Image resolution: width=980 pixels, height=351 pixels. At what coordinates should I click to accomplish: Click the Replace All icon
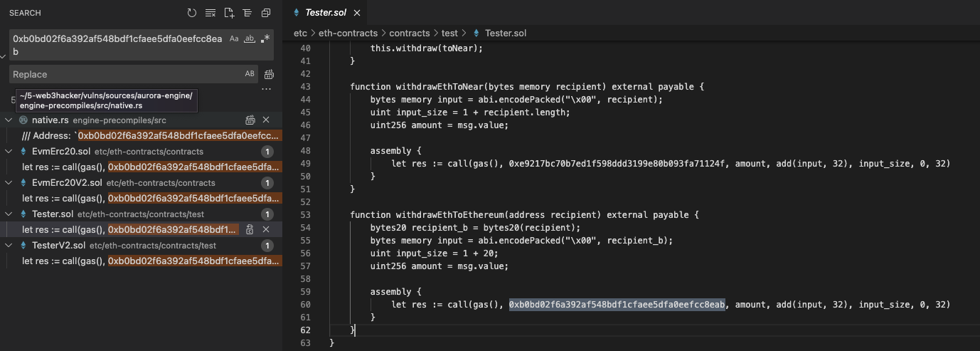pyautogui.click(x=270, y=74)
